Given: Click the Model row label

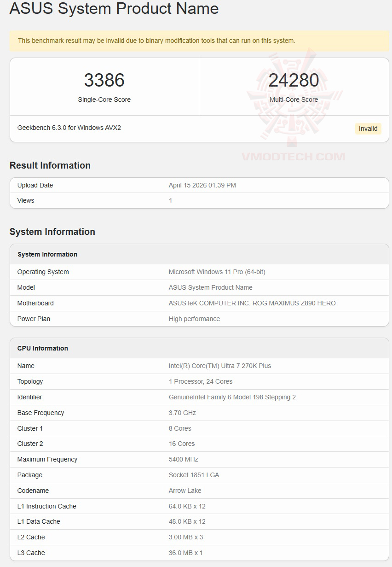Looking at the screenshot, I should tap(26, 287).
